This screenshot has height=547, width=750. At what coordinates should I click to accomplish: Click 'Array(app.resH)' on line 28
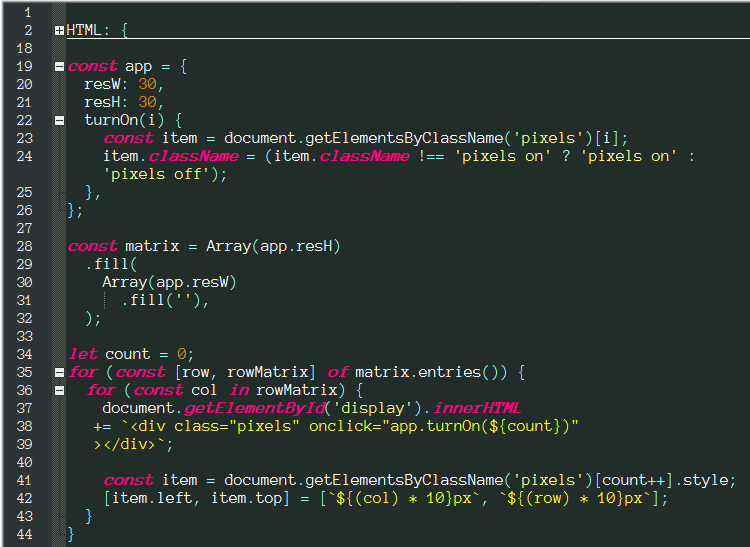click(273, 246)
